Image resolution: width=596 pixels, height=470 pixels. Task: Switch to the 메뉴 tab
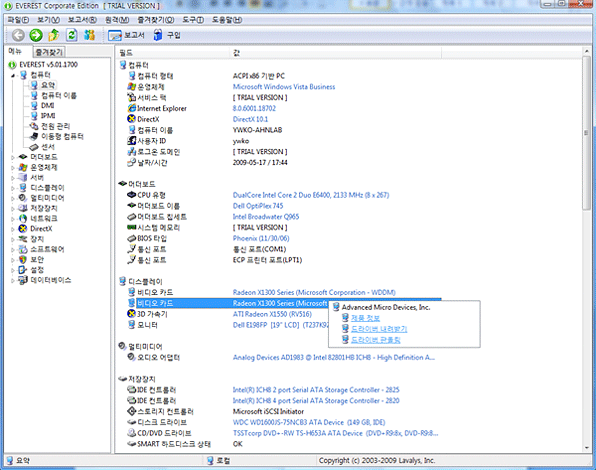coord(15,51)
